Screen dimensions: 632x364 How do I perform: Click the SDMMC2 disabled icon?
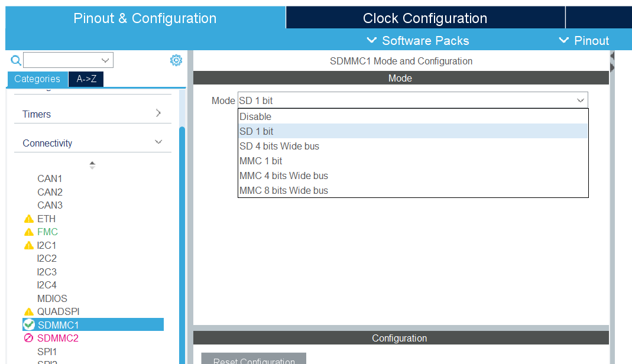tap(28, 338)
